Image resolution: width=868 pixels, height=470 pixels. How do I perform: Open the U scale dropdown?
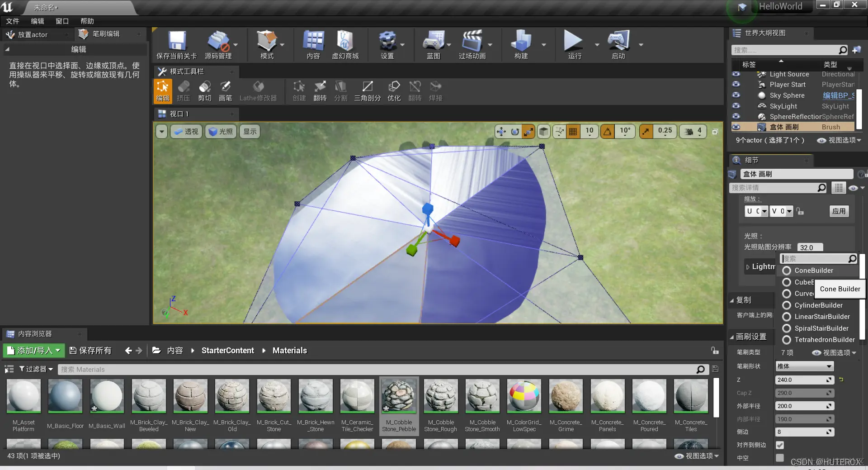click(x=756, y=211)
